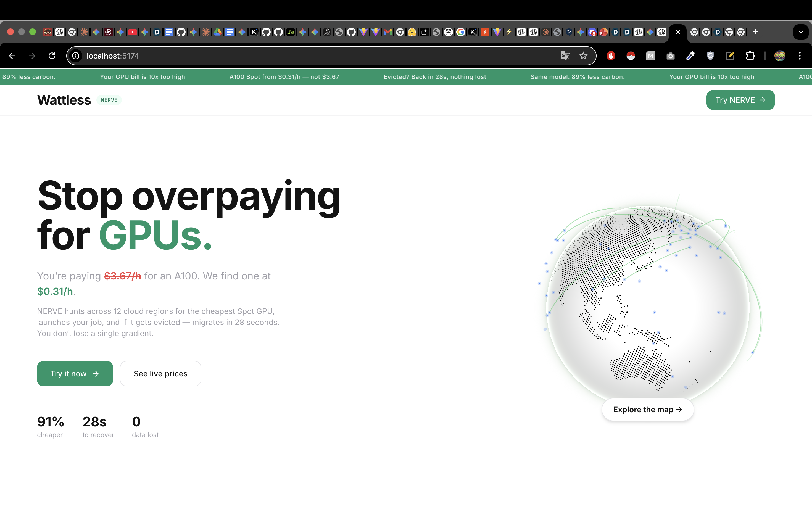Expand the tab search dropdown chevron
Image resolution: width=812 pixels, height=528 pixels.
pos(800,32)
